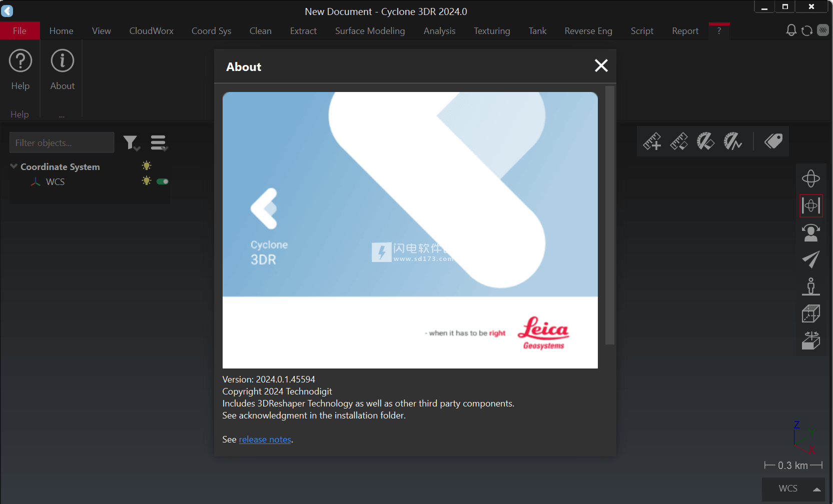The height and width of the screenshot is (504, 833).
Task: Activate the walk mode standing person icon
Action: pos(811,286)
